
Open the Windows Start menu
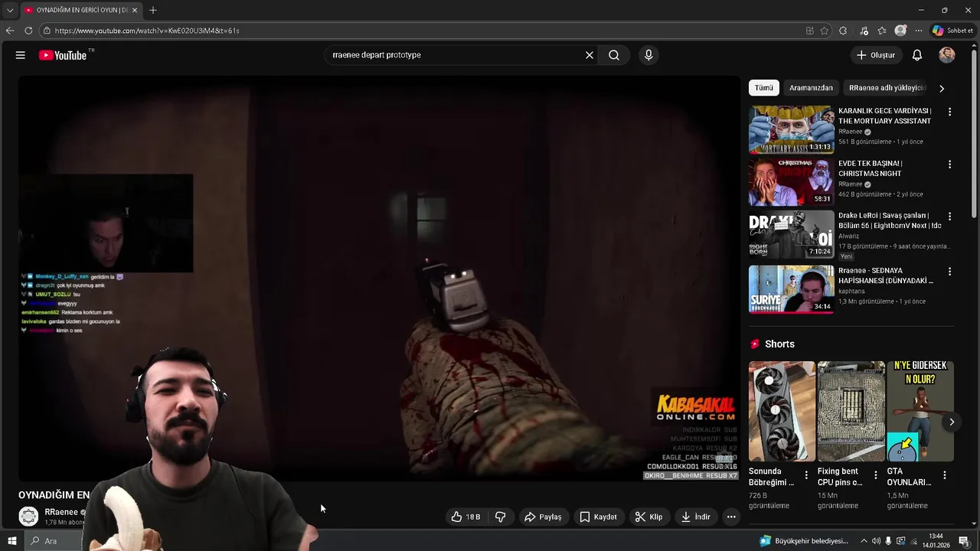click(11, 541)
